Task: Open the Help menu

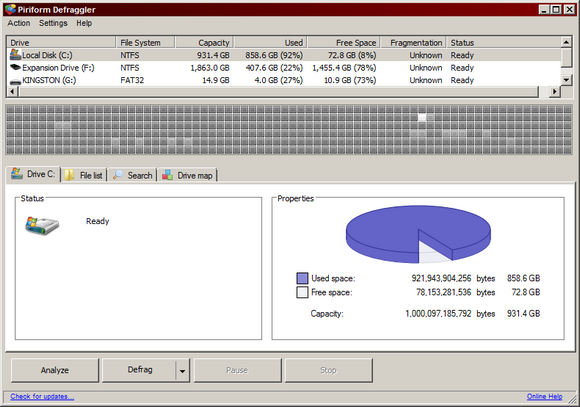Action: coord(84,23)
